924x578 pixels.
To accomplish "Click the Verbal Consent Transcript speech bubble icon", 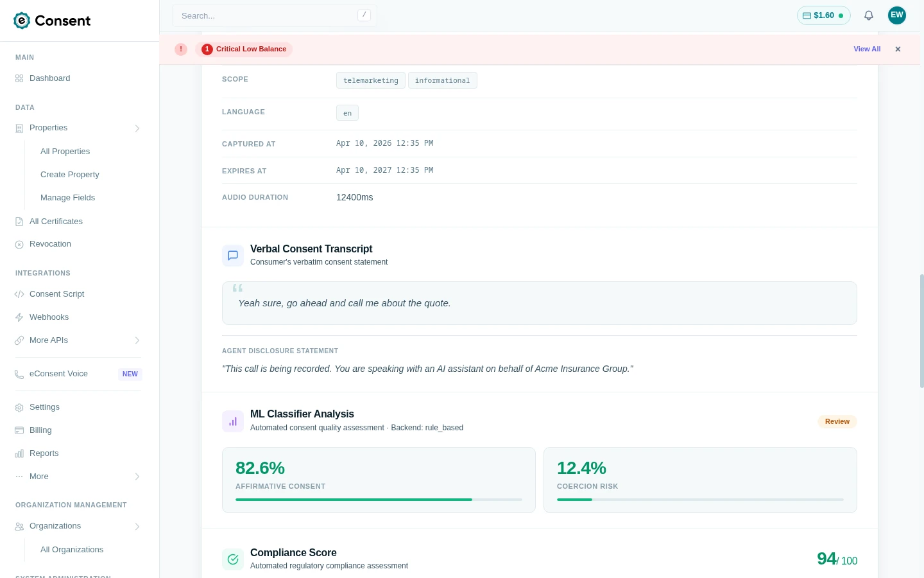I will [233, 256].
